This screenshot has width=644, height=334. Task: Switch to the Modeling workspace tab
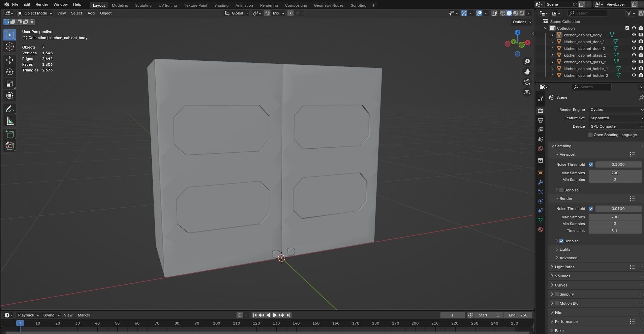120,5
